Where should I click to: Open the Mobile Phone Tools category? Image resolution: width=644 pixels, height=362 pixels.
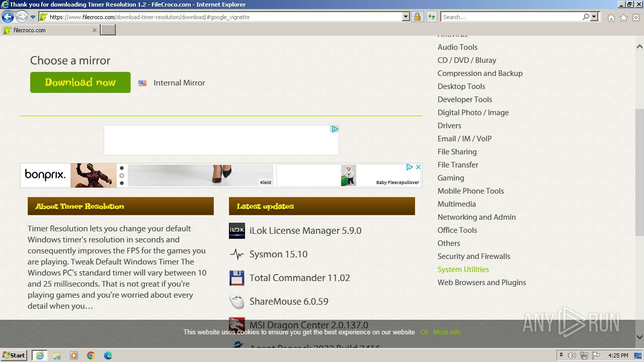pyautogui.click(x=470, y=191)
